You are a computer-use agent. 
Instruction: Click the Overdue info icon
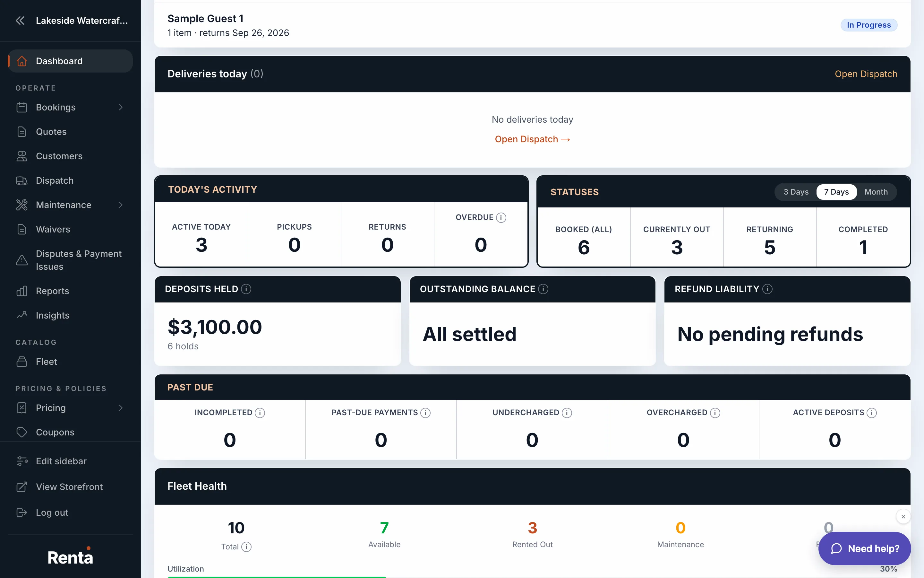501,217
